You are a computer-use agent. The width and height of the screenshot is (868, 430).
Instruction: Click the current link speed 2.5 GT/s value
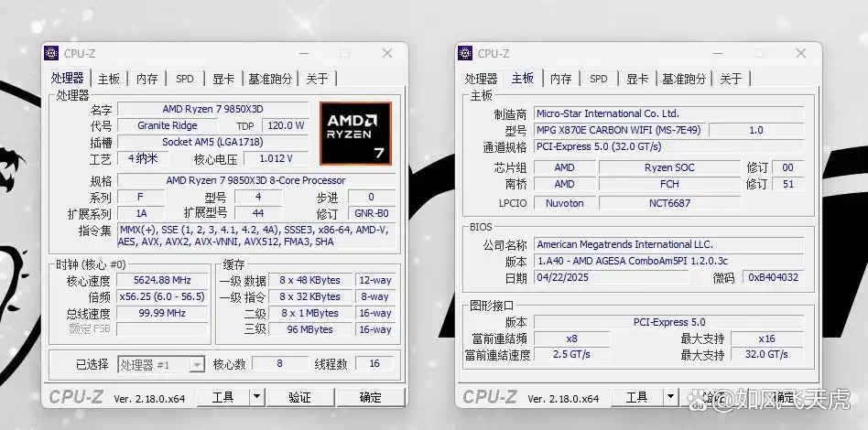572,354
